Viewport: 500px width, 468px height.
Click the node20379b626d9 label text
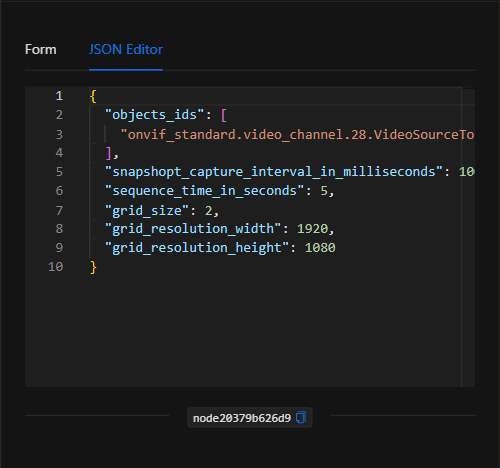pyautogui.click(x=242, y=418)
